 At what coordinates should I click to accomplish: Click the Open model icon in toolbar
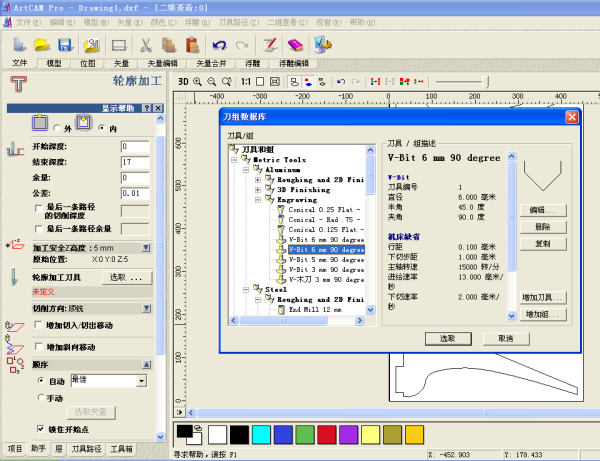pyautogui.click(x=92, y=45)
